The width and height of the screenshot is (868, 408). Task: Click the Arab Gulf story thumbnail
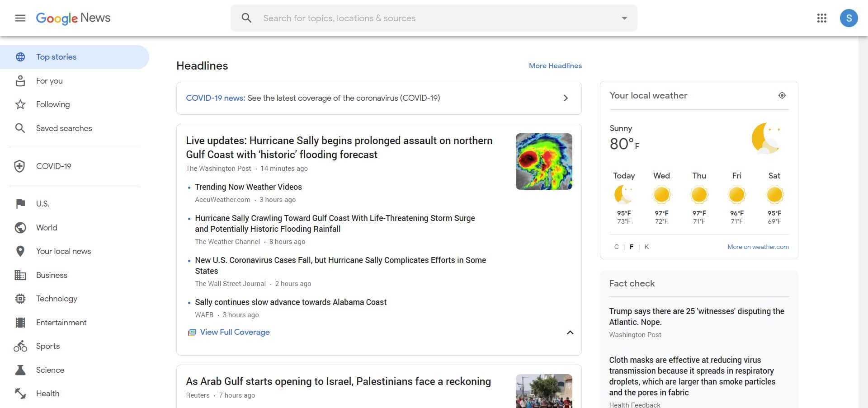coord(544,391)
